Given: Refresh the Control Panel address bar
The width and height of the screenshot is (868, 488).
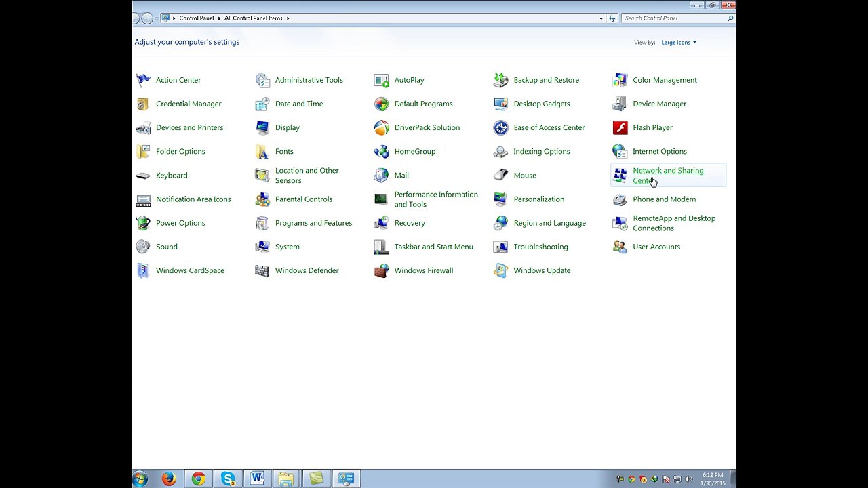Looking at the screenshot, I should 612,18.
